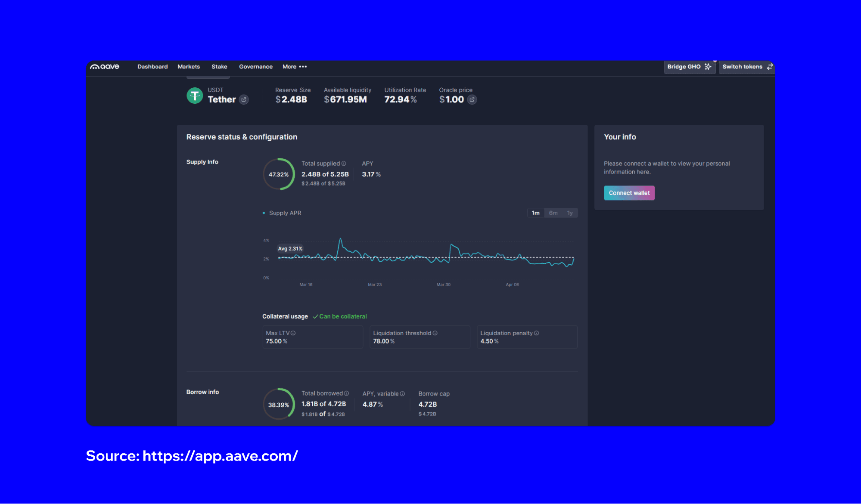Go to the Markets tab

click(x=189, y=67)
